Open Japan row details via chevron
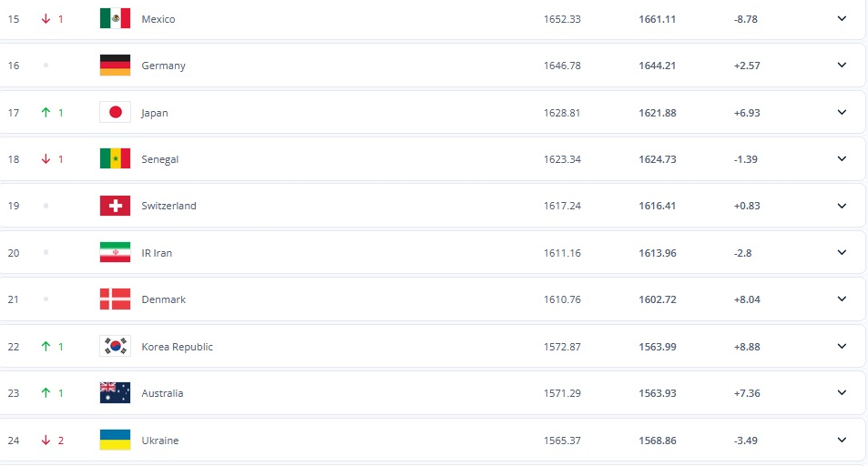 [x=842, y=112]
